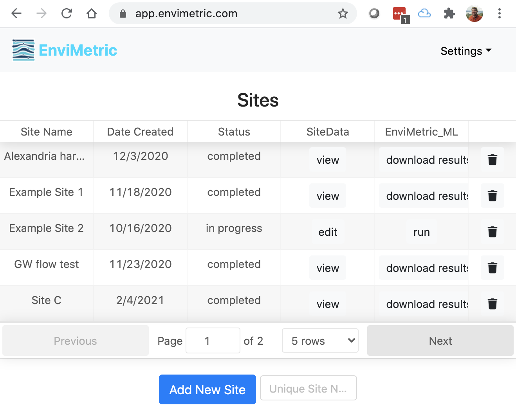Download results for Alexandria har...
Screen dimensions: 516x420
tap(424, 159)
